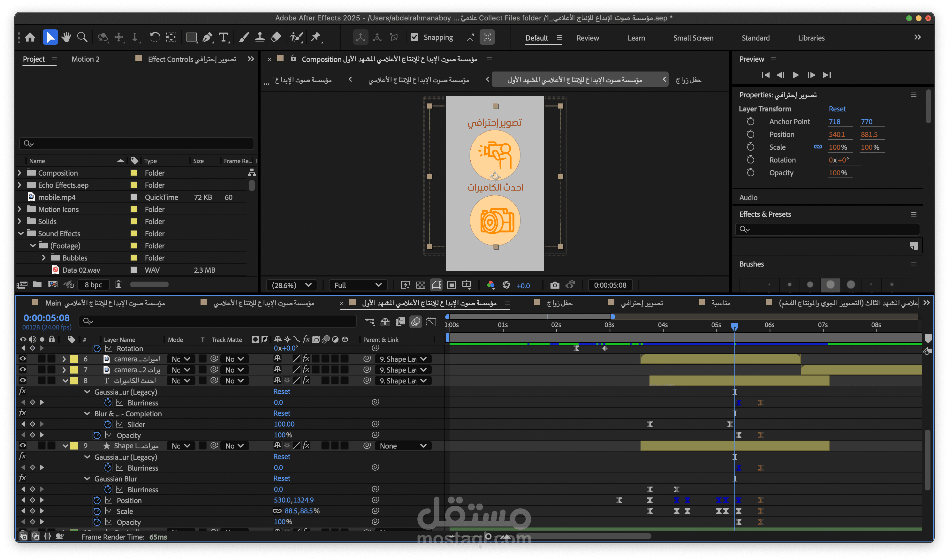Pick the Puppet Pin tool
The image size is (949, 560).
pyautogui.click(x=315, y=37)
